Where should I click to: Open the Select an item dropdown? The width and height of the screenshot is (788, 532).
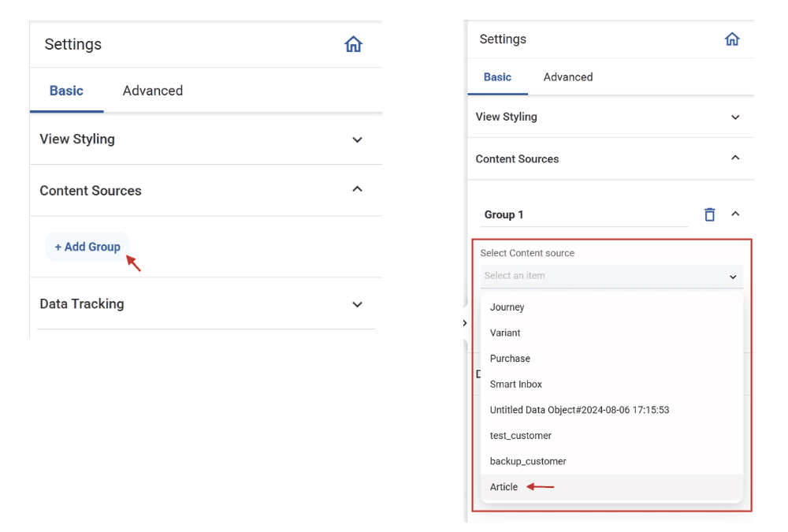611,276
